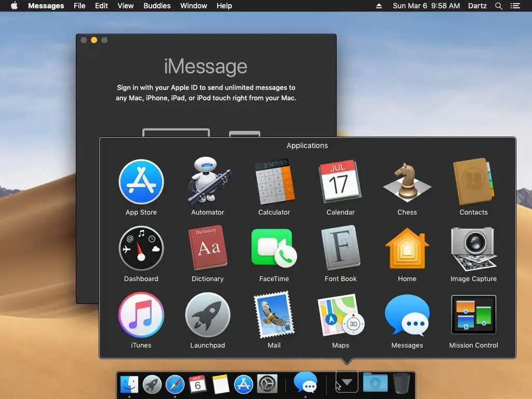Open Notification Center list icon

pyautogui.click(x=515, y=6)
